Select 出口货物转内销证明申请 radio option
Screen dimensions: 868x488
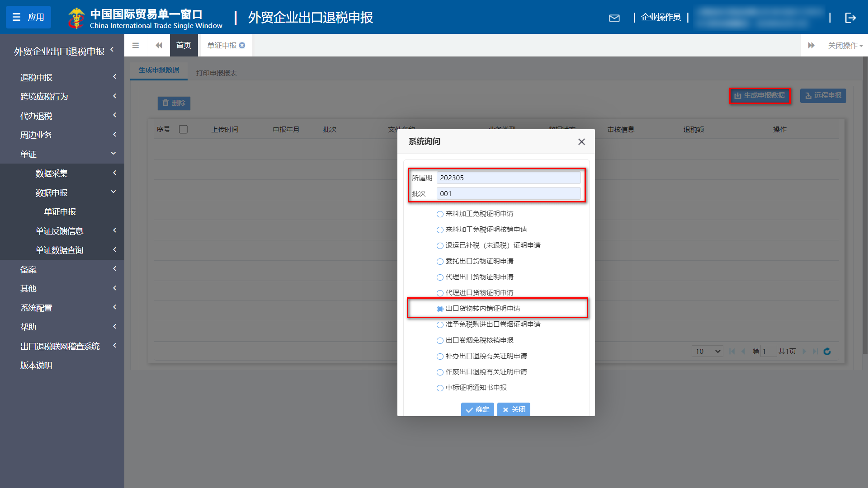point(440,309)
